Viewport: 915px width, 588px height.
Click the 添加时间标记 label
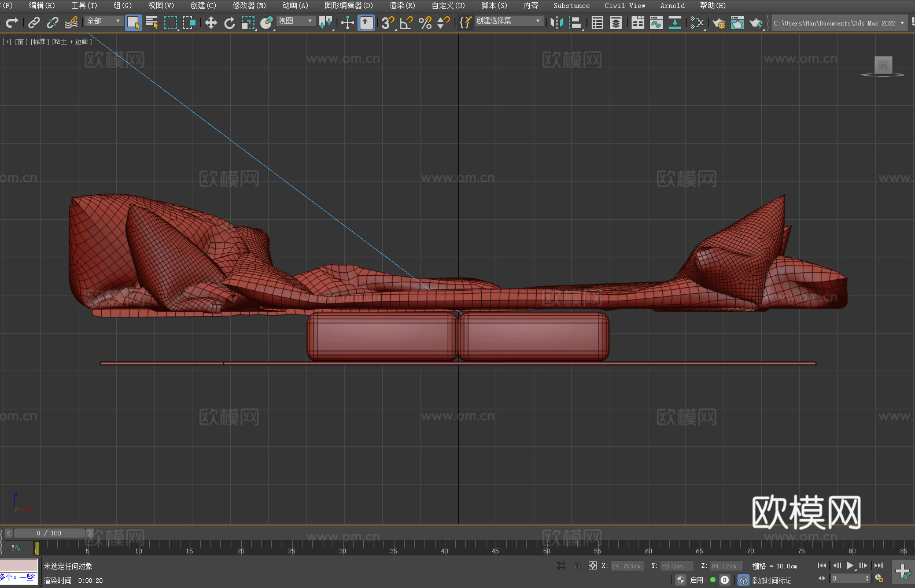771,580
